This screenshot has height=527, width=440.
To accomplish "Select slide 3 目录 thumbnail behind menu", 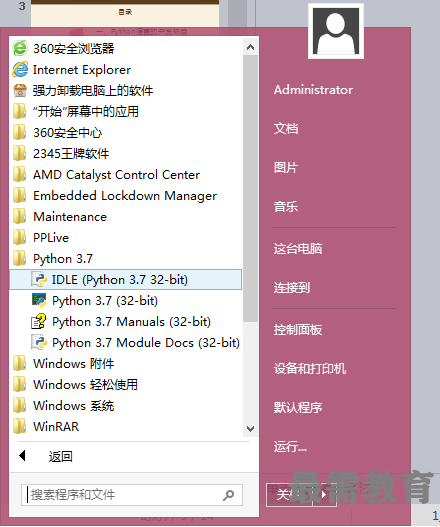I will (125, 13).
